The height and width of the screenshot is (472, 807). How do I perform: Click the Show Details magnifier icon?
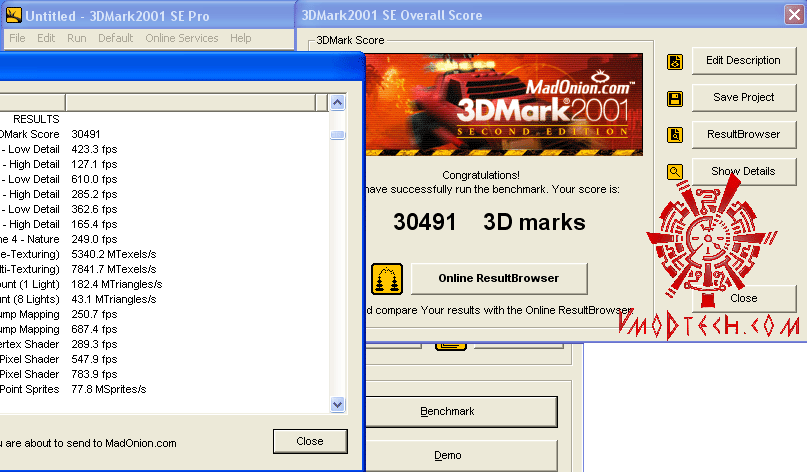pyautogui.click(x=675, y=171)
